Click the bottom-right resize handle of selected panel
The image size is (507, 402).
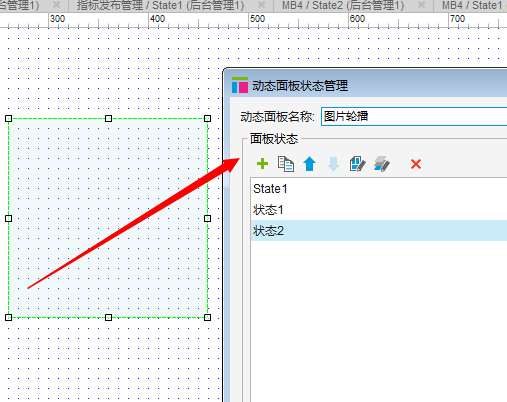207,317
